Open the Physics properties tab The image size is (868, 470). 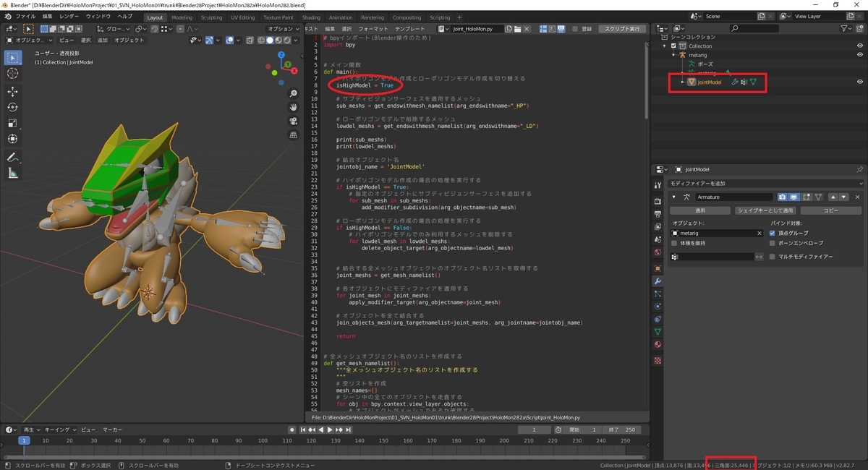click(x=658, y=307)
